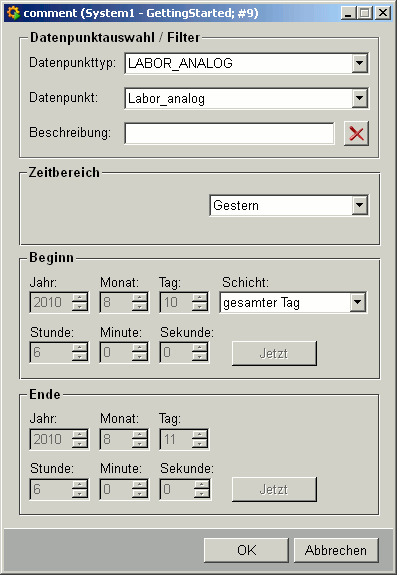Viewport: 397px width, 575px height.
Task: Decrease the Ende Sekunde spinner value
Action: (201, 494)
